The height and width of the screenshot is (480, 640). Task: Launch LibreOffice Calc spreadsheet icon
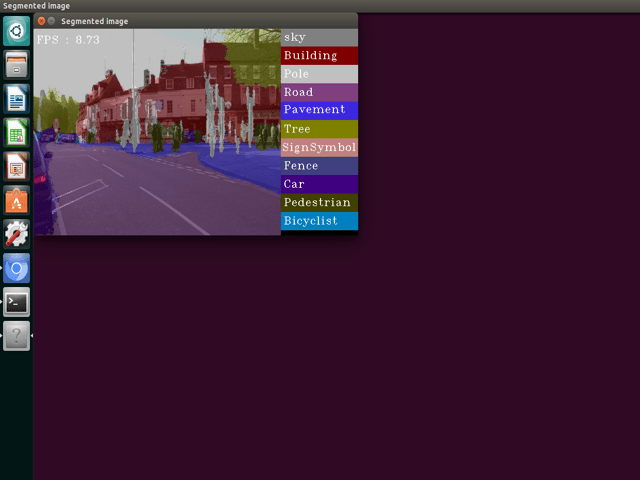pyautogui.click(x=16, y=133)
